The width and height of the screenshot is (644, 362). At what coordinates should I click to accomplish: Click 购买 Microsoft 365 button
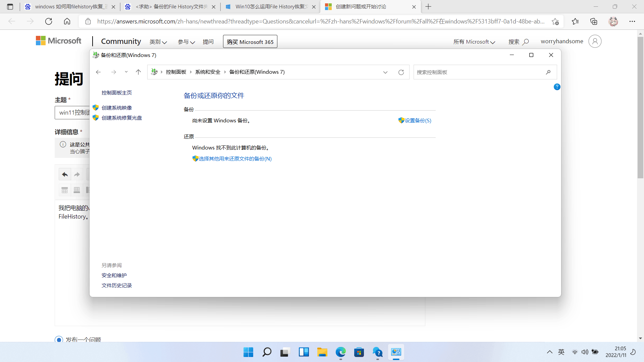250,42
